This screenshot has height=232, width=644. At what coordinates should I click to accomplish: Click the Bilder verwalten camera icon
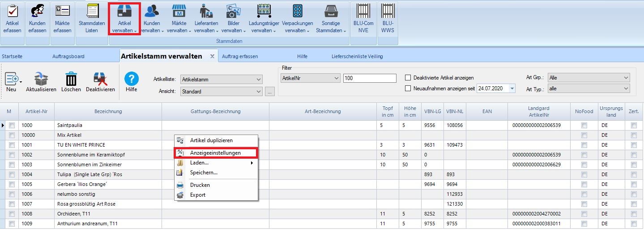point(233,11)
